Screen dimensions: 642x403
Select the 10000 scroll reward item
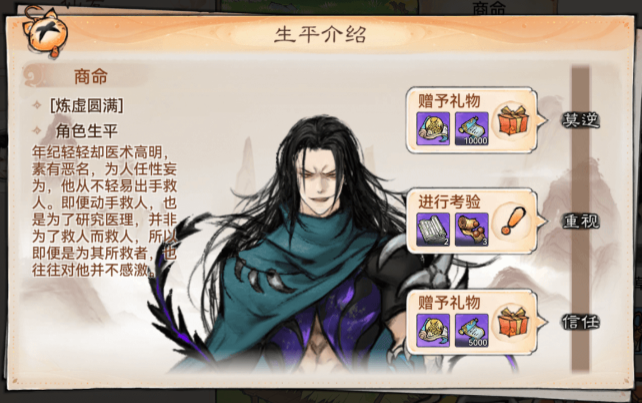point(472,129)
